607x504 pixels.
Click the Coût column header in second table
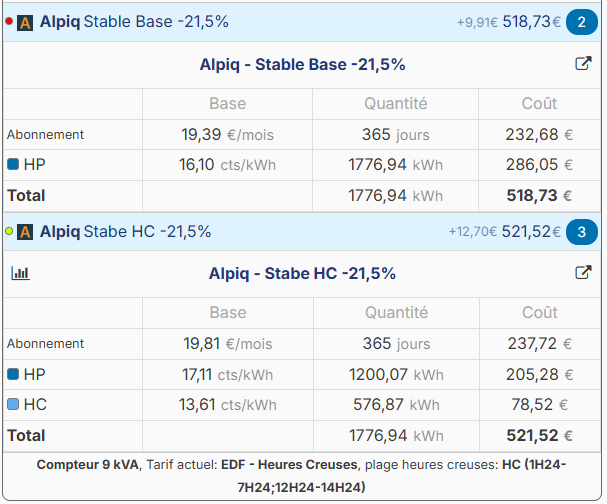point(540,313)
